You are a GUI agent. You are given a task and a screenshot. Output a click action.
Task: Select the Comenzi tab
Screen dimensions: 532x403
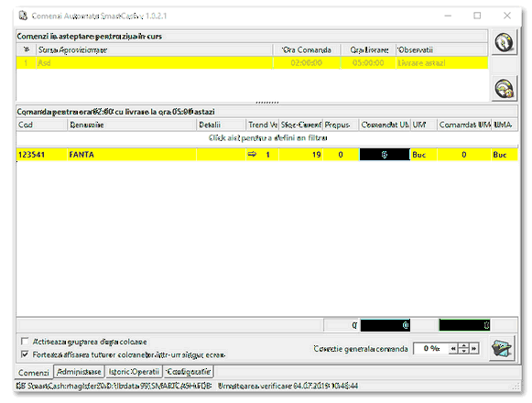34,373
